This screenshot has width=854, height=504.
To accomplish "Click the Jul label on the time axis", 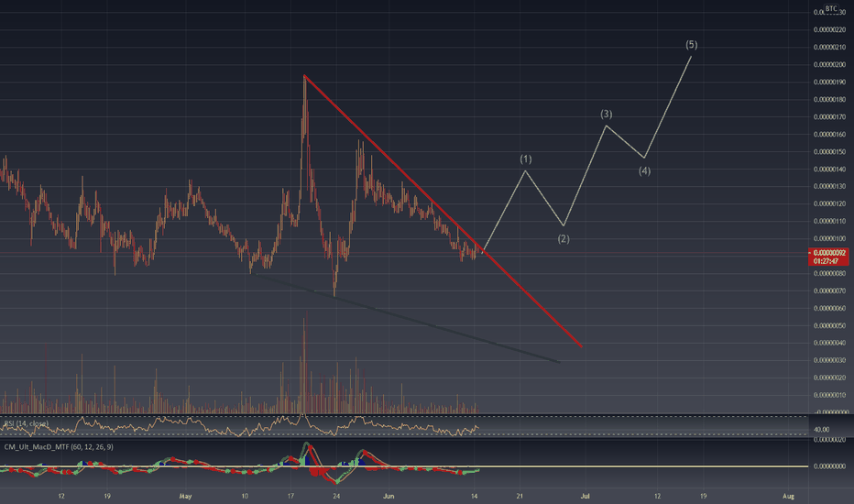I will pos(585,497).
